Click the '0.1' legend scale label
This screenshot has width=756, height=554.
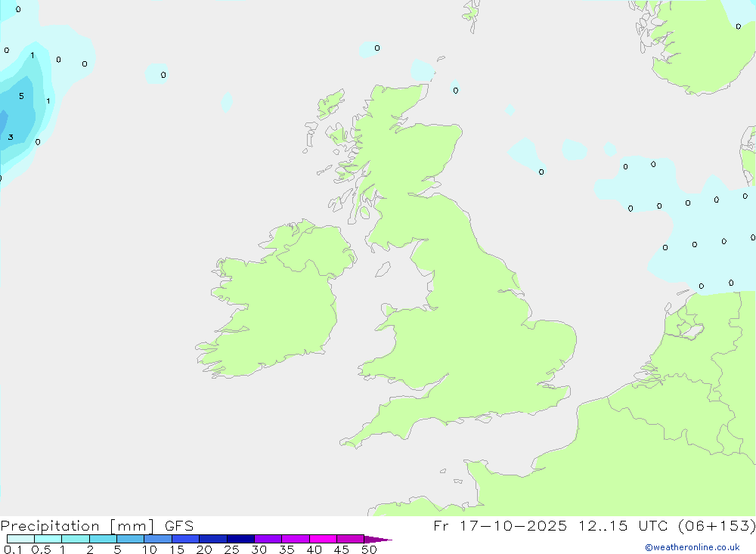tap(13, 549)
